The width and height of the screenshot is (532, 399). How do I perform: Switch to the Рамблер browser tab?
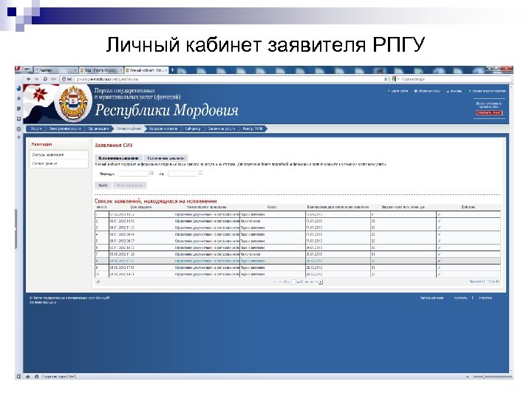click(x=56, y=70)
